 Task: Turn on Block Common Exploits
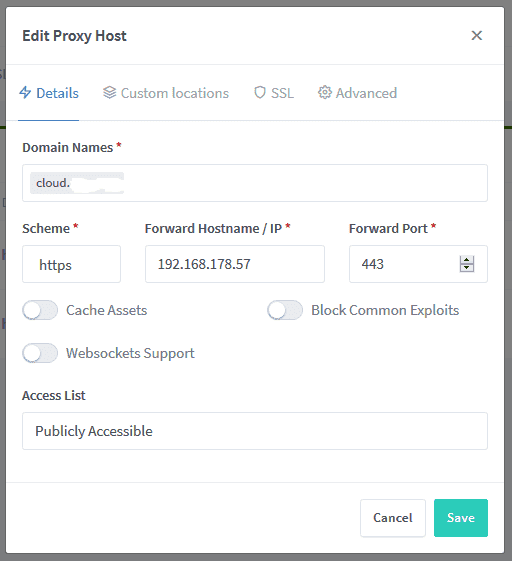pyautogui.click(x=285, y=310)
